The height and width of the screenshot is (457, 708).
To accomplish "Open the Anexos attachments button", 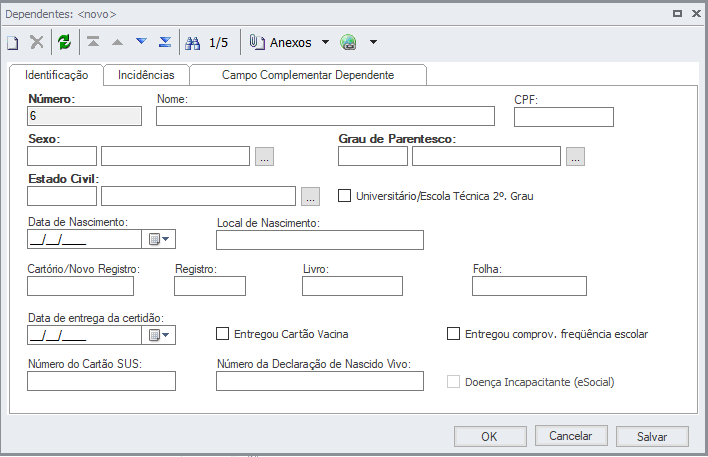I will click(280, 42).
